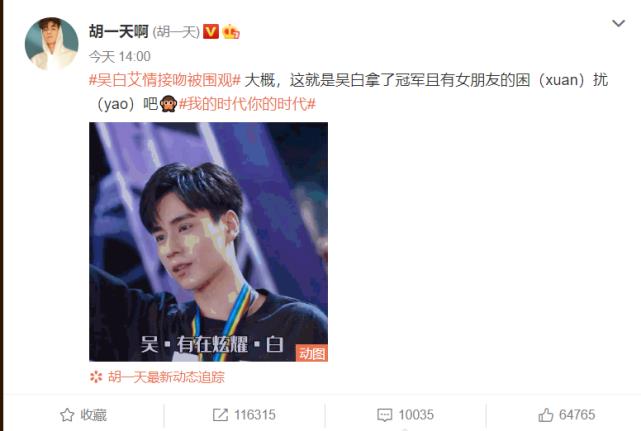Open comments via speech bubble icon

pyautogui.click(x=384, y=415)
